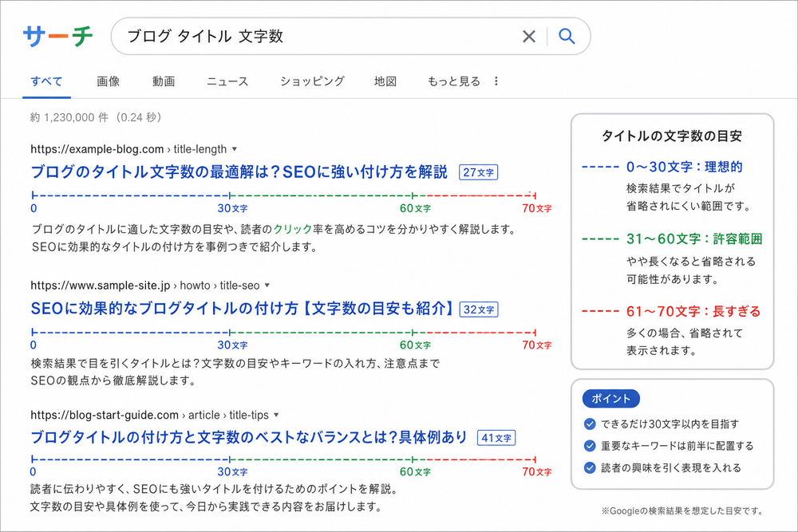Open result ブログのタイトル文字数の最適解は？

239,172
